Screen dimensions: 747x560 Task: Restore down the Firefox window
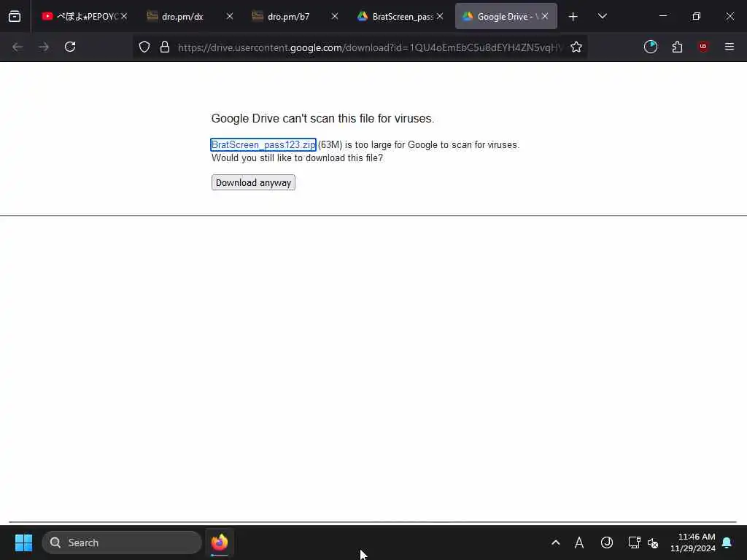point(697,16)
